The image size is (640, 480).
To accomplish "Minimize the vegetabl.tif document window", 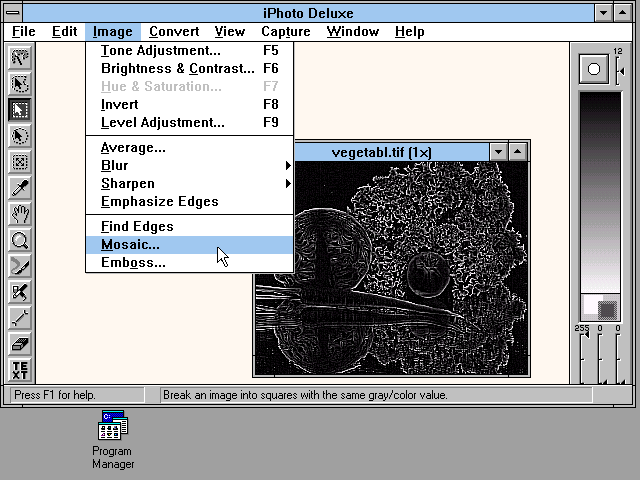I will click(498, 152).
